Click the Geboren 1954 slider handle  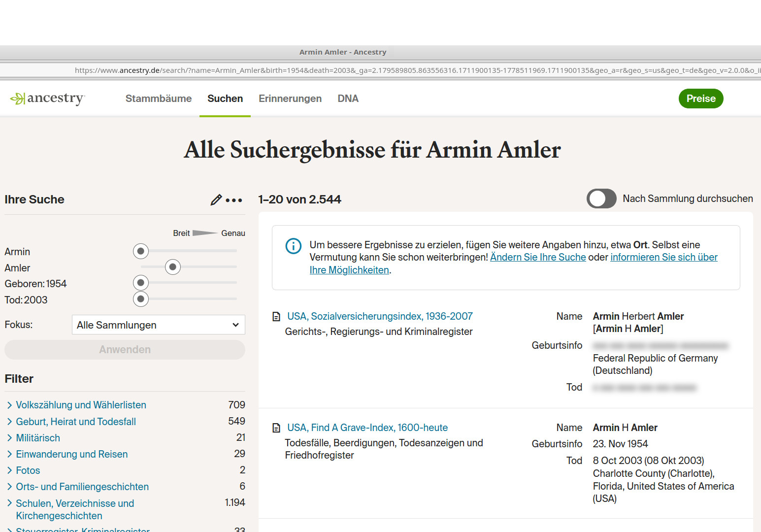point(141,283)
